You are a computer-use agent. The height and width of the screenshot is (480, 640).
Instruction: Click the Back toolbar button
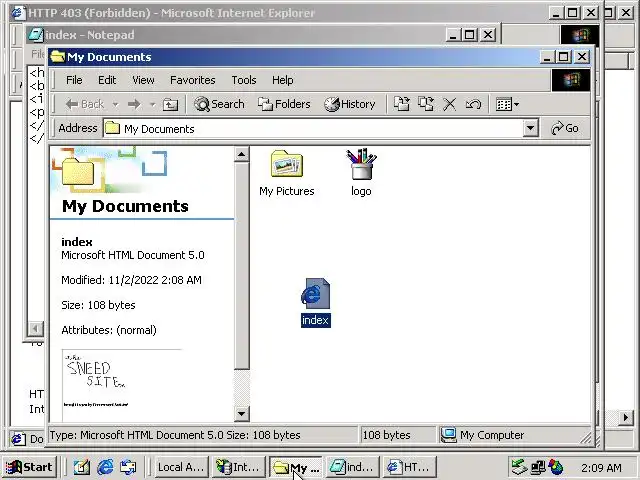(x=85, y=104)
